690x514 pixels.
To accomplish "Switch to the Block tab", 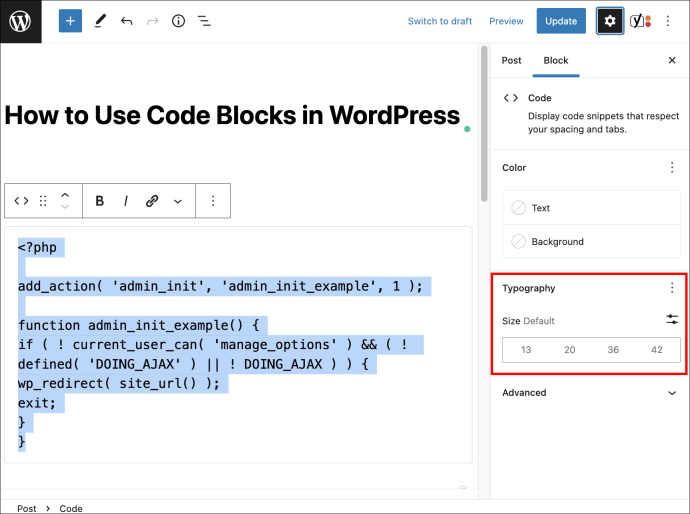I will coord(556,61).
